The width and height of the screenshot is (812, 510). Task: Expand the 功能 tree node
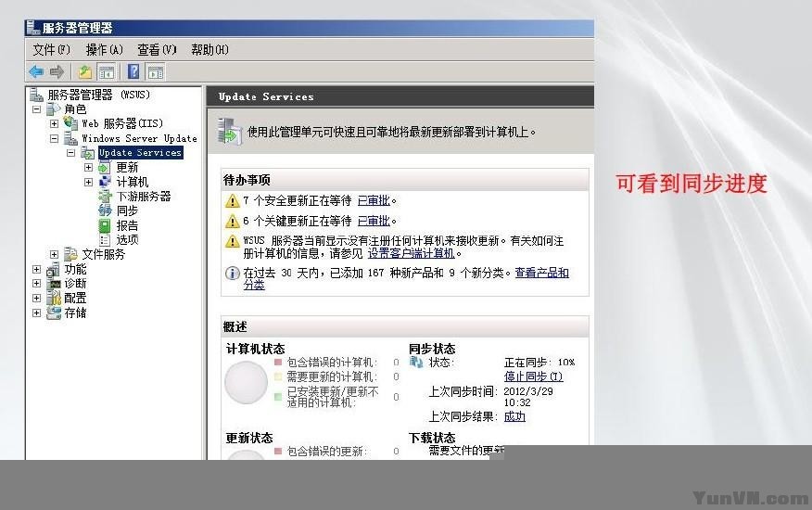(x=36, y=269)
